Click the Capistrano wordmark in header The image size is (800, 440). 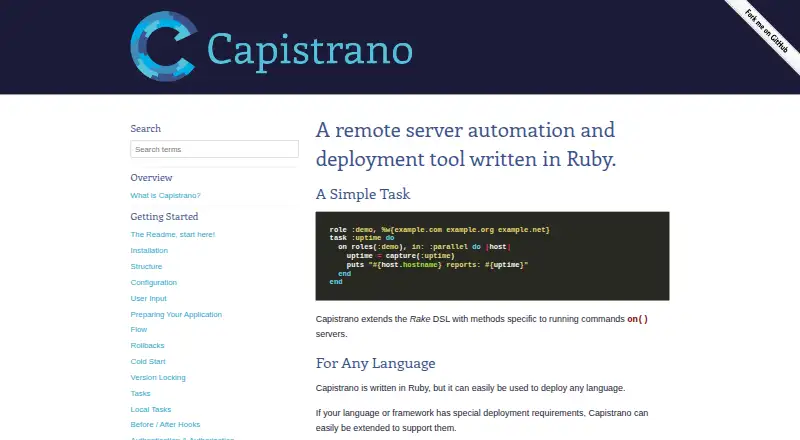pyautogui.click(x=310, y=51)
